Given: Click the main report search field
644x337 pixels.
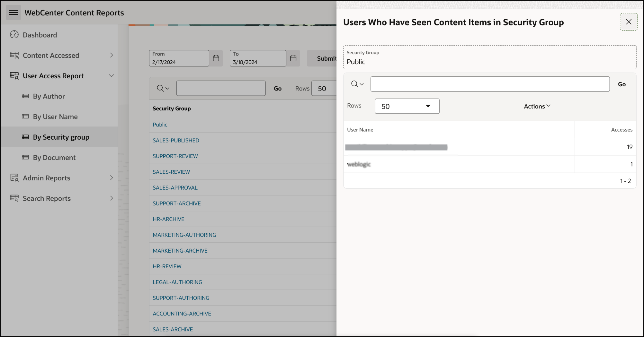Looking at the screenshot, I should coord(221,88).
